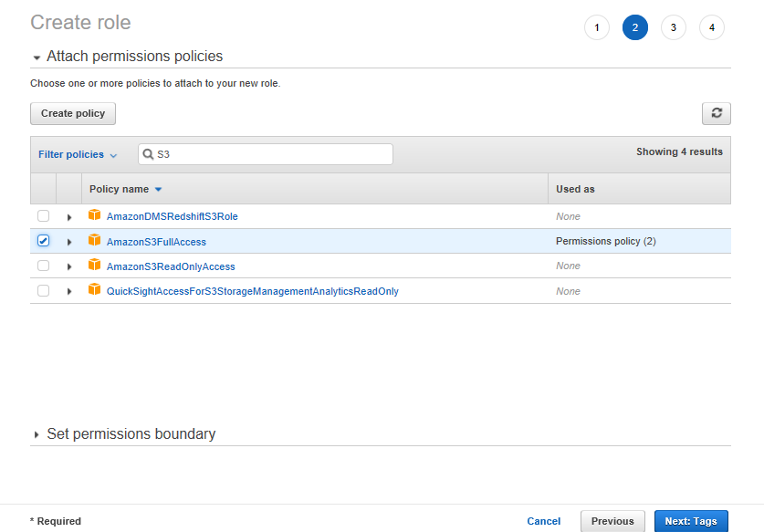Sort by Policy name arrow icon
The height and width of the screenshot is (532, 764).
(x=158, y=190)
